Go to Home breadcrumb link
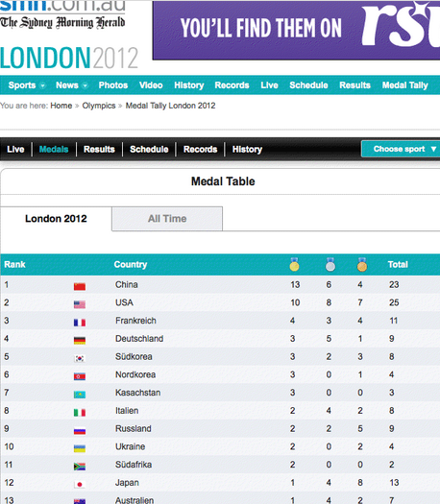440x504 pixels. (x=61, y=106)
